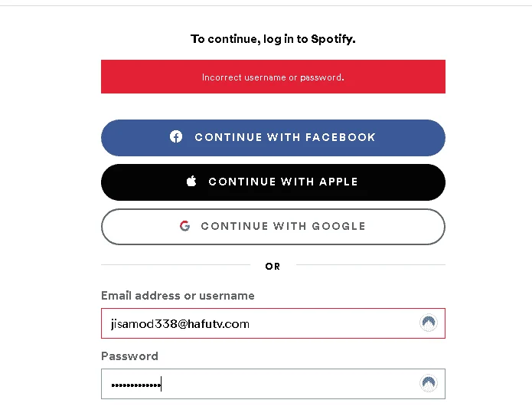Image resolution: width=532 pixels, height=413 pixels.
Task: Click the 'OR' divider text
Action: 273,267
